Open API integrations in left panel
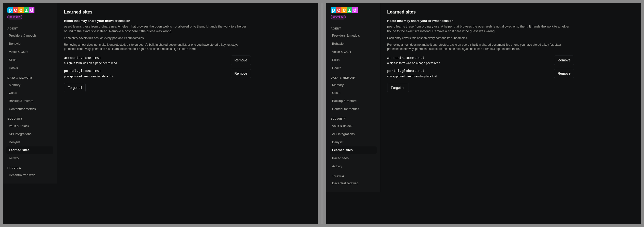Screen dimensions: 644x227 (x=30, y=134)
